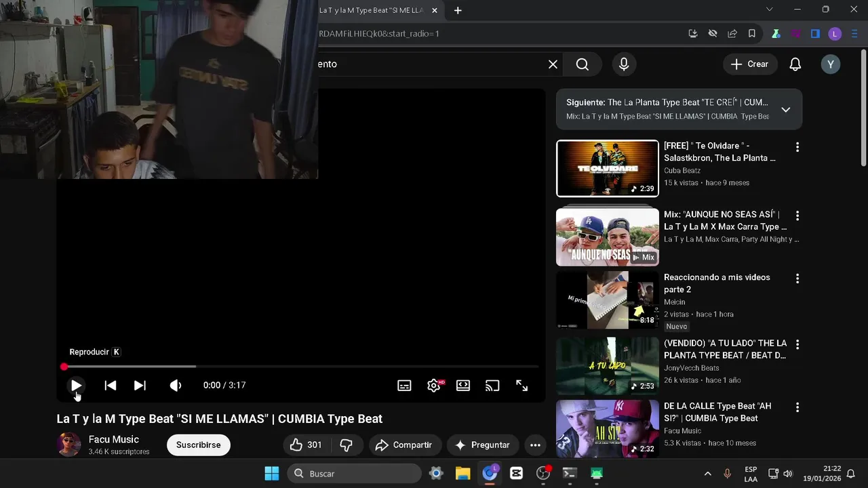Click the Crear button
The height and width of the screenshot is (488, 868).
[750, 64]
